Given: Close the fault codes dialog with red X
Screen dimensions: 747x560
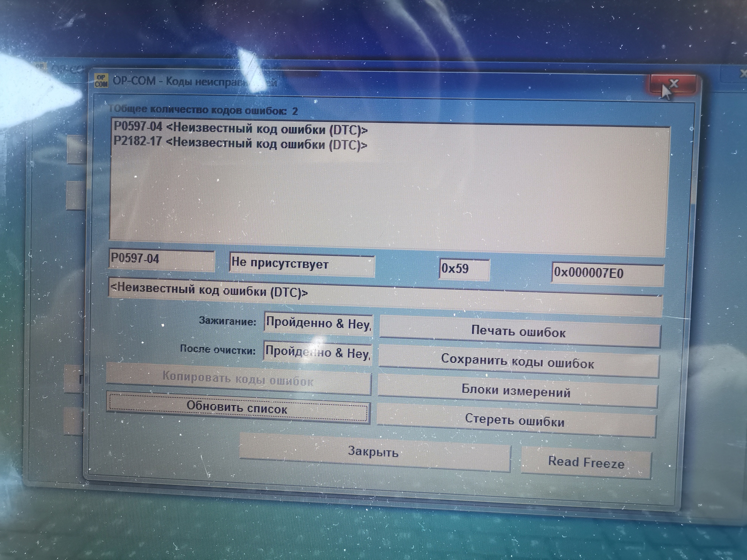Looking at the screenshot, I should [x=673, y=84].
